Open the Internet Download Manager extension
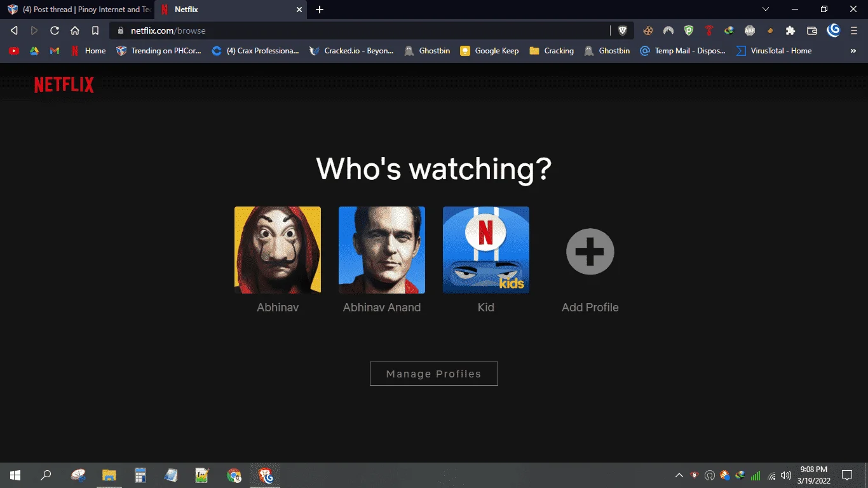This screenshot has height=488, width=868. 729,30
